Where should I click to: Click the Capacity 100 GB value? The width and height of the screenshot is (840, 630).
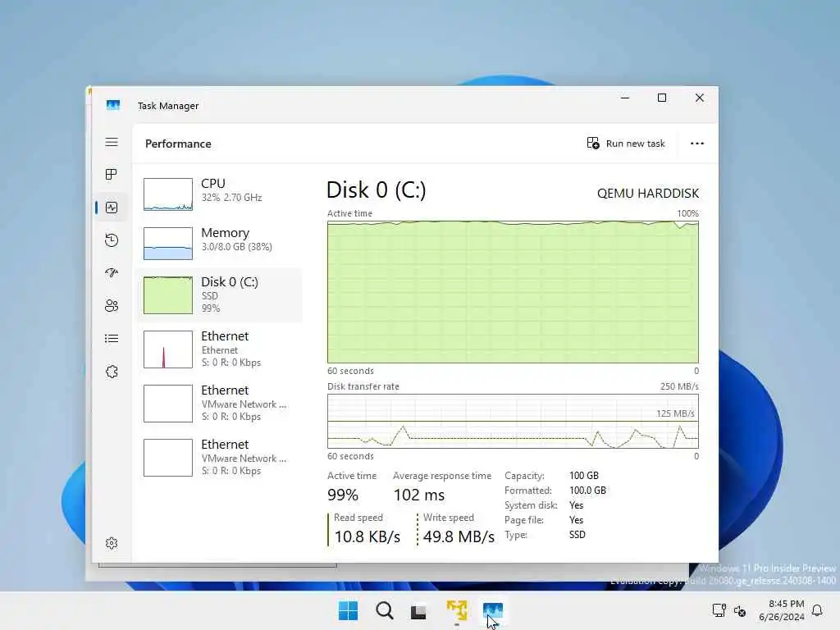584,476
